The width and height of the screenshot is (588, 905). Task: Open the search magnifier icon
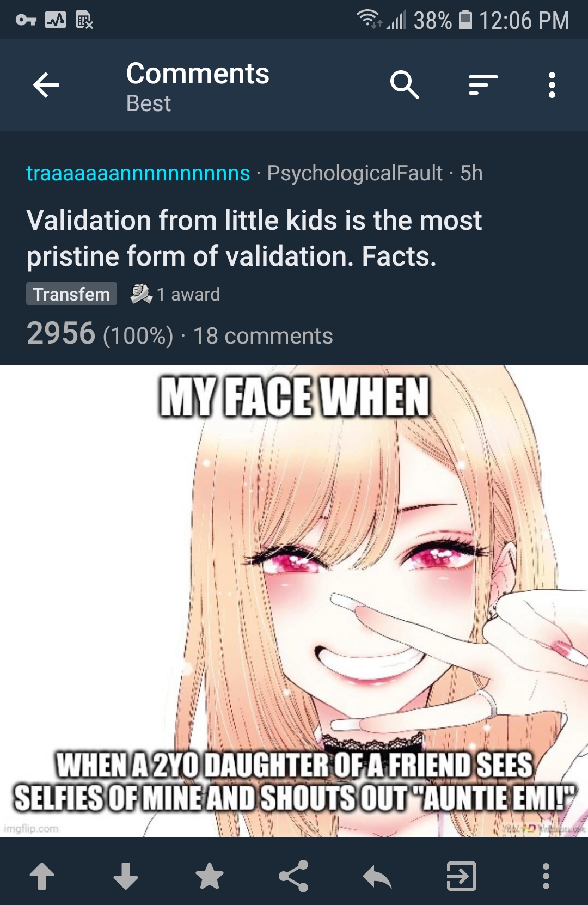[x=405, y=85]
